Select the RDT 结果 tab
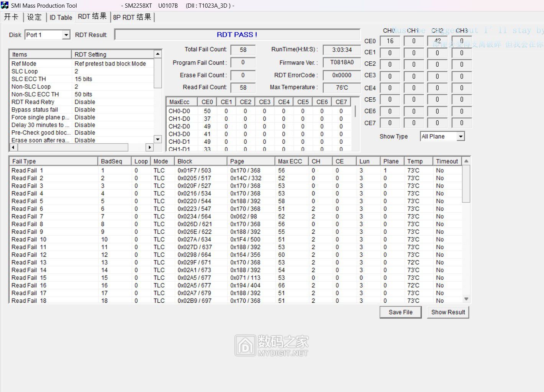The height and width of the screenshot is (392, 544). point(92,16)
